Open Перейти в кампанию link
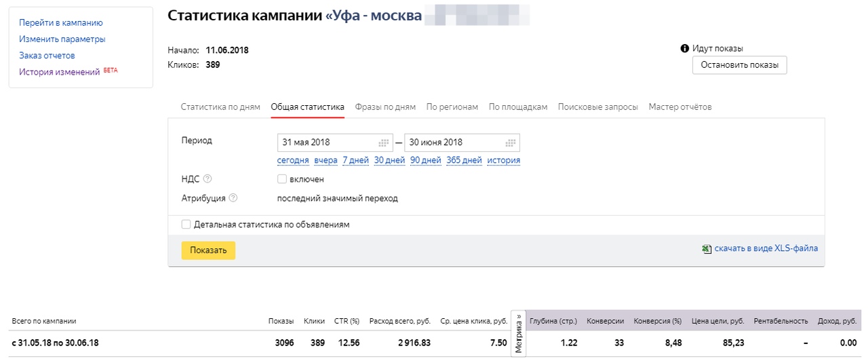 (x=61, y=23)
